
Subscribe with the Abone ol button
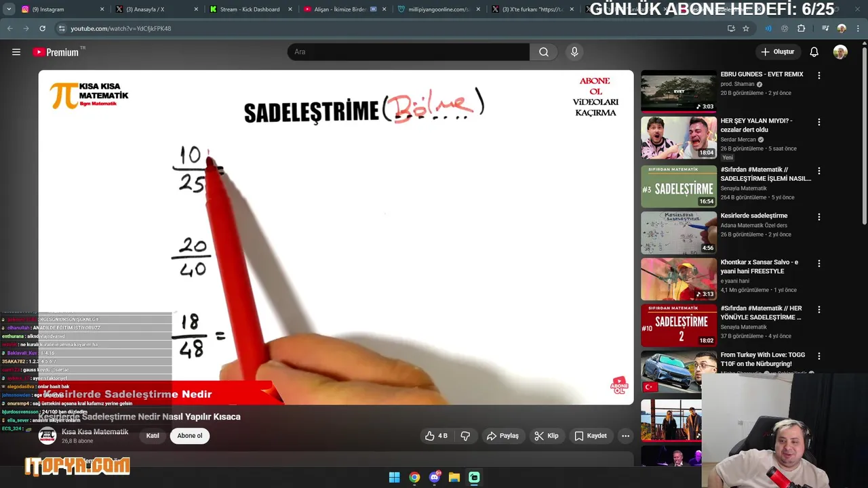pyautogui.click(x=190, y=436)
